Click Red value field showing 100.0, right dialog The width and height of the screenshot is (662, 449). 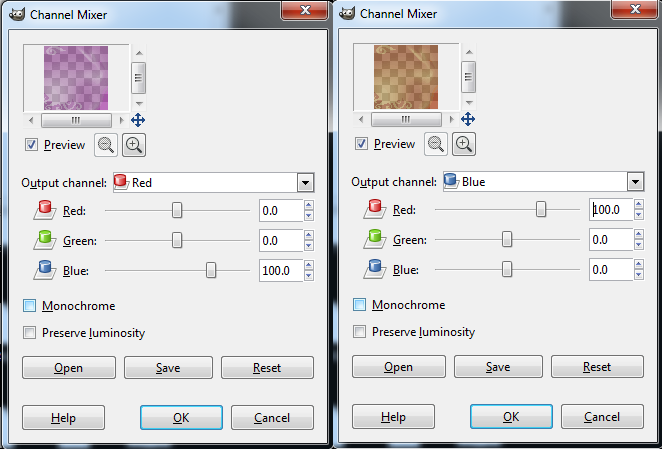point(611,210)
